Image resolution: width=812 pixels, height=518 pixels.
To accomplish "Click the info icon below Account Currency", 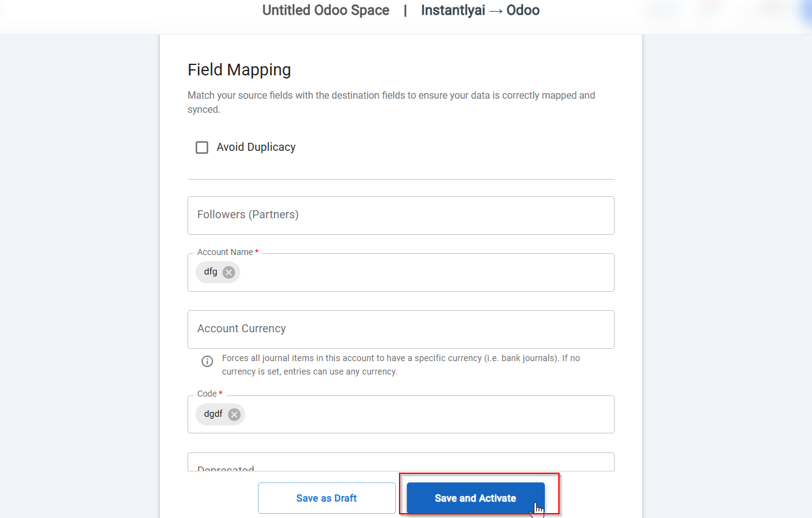I will 207,361.
